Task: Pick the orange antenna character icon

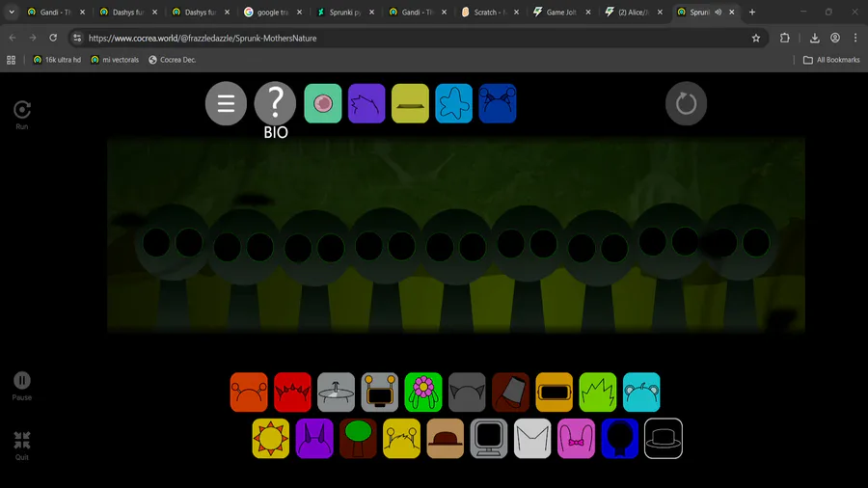Action: point(249,393)
